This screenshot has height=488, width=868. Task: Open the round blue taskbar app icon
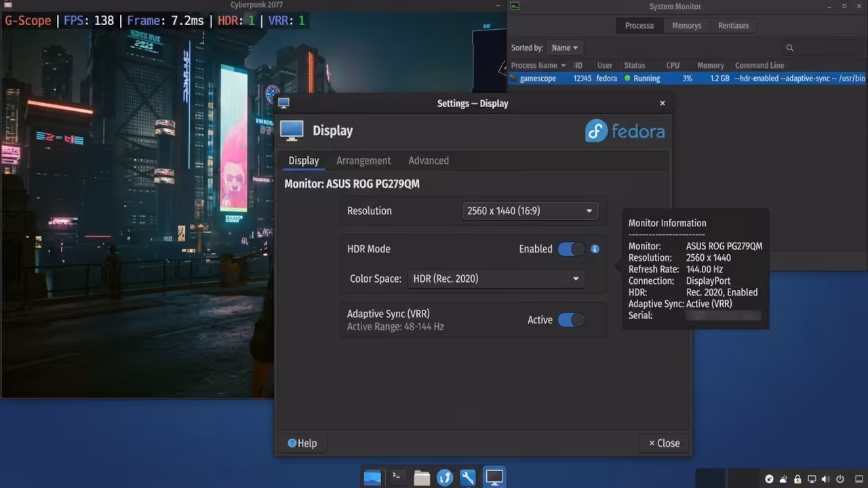click(x=445, y=478)
